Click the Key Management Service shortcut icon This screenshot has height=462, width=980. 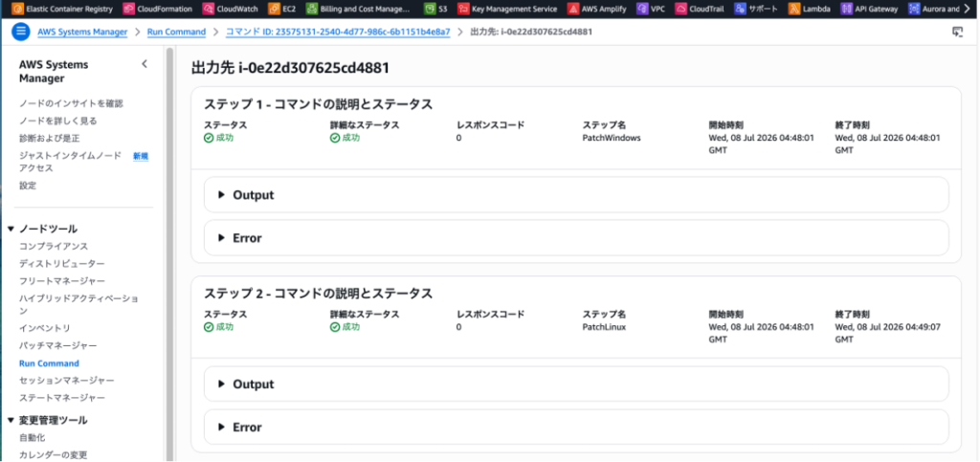point(462,9)
